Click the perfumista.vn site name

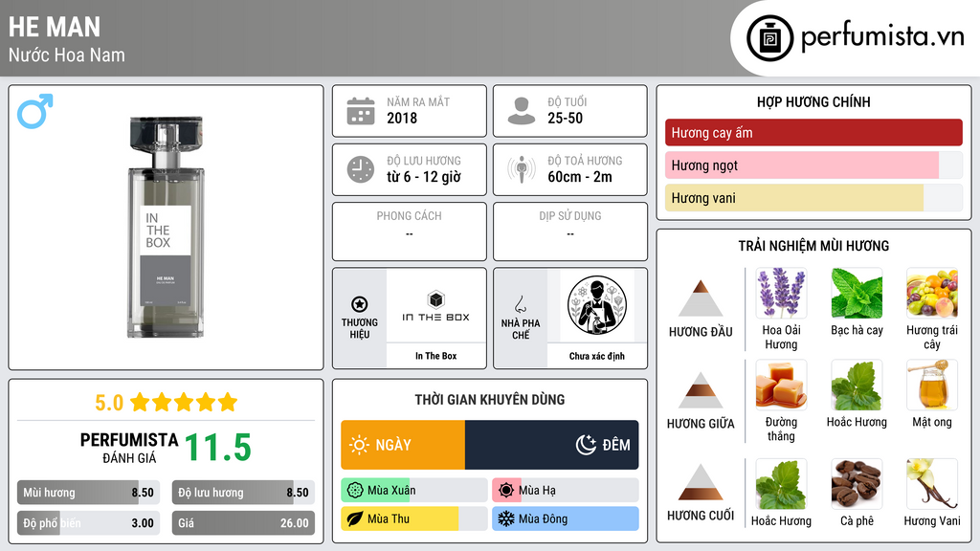882,37
